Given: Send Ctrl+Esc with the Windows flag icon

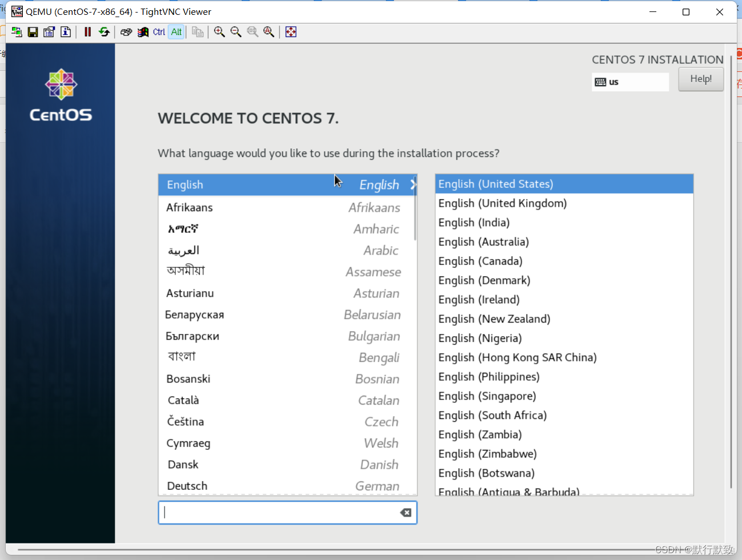Looking at the screenshot, I should coord(143,32).
